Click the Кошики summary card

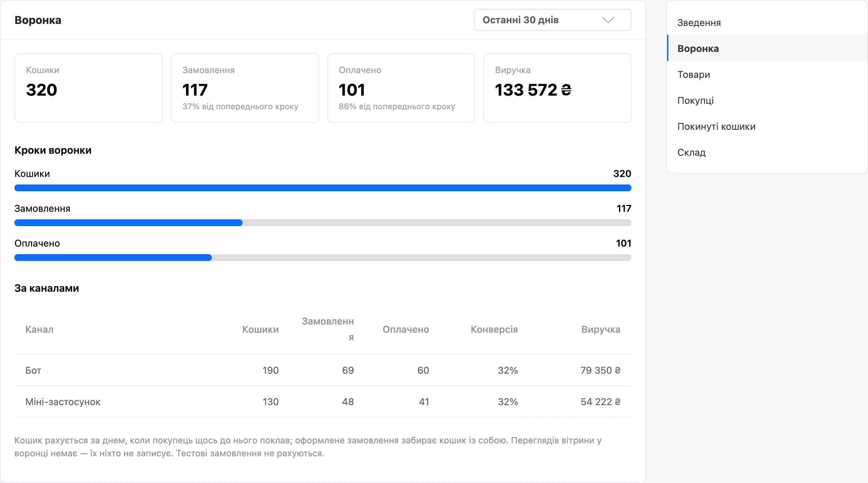click(89, 88)
